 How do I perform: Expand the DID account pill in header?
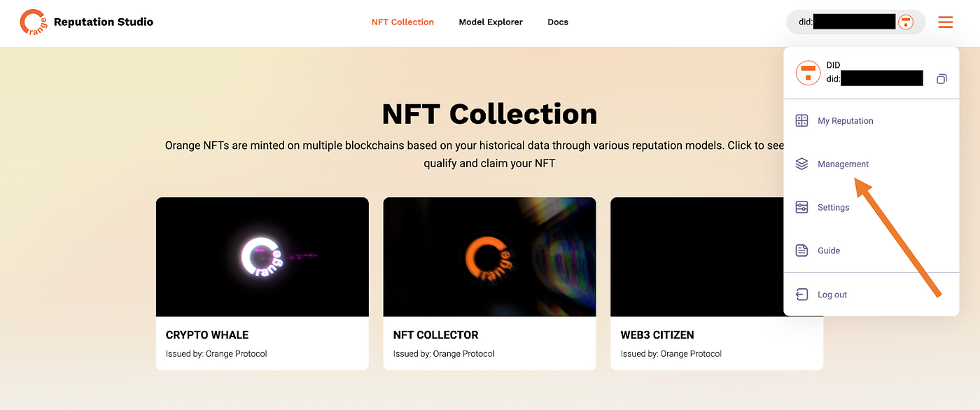tap(855, 22)
